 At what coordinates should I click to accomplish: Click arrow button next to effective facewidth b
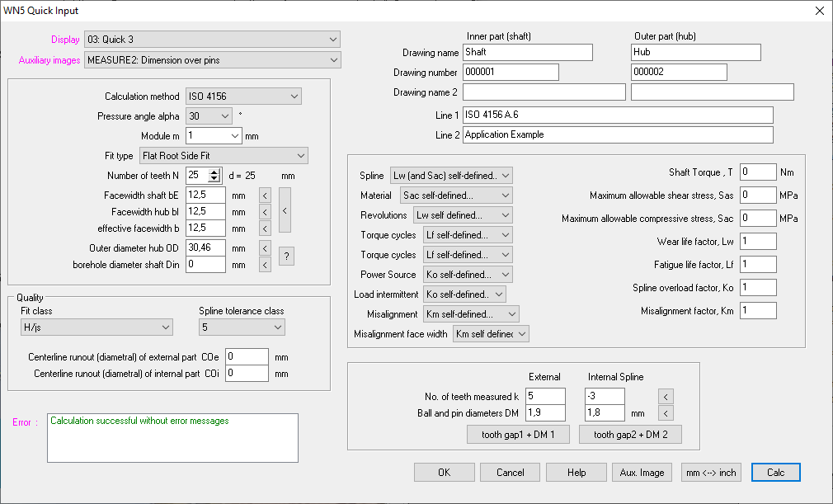pyautogui.click(x=265, y=228)
